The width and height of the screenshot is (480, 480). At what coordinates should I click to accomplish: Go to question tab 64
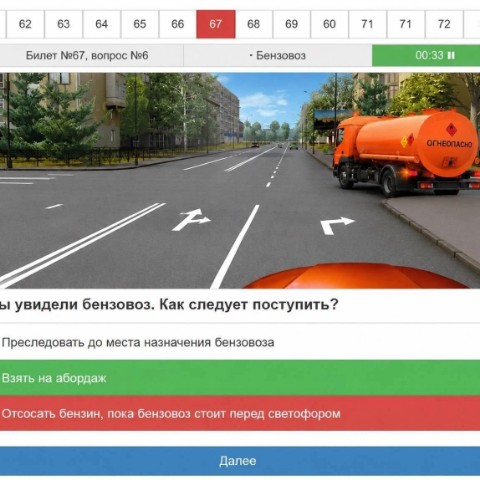[102, 24]
